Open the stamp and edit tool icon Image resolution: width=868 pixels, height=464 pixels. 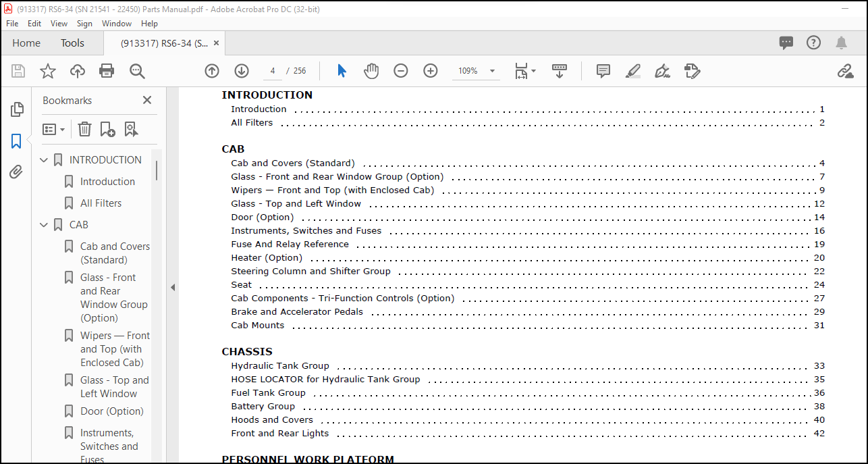click(692, 71)
